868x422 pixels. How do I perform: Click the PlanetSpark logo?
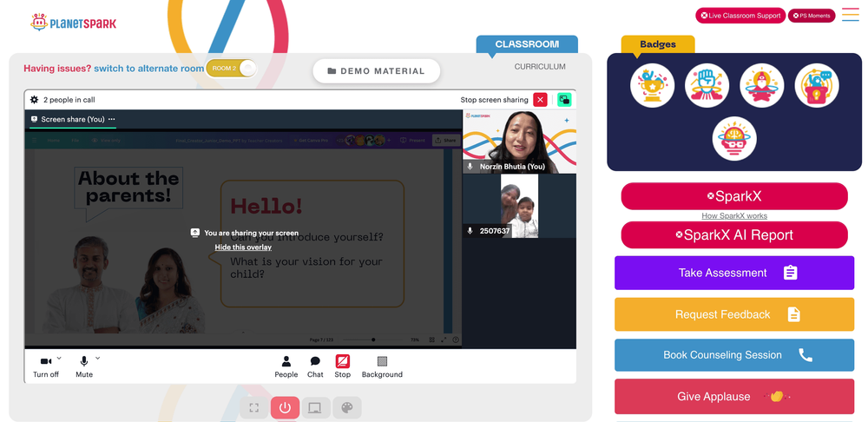pos(73,23)
